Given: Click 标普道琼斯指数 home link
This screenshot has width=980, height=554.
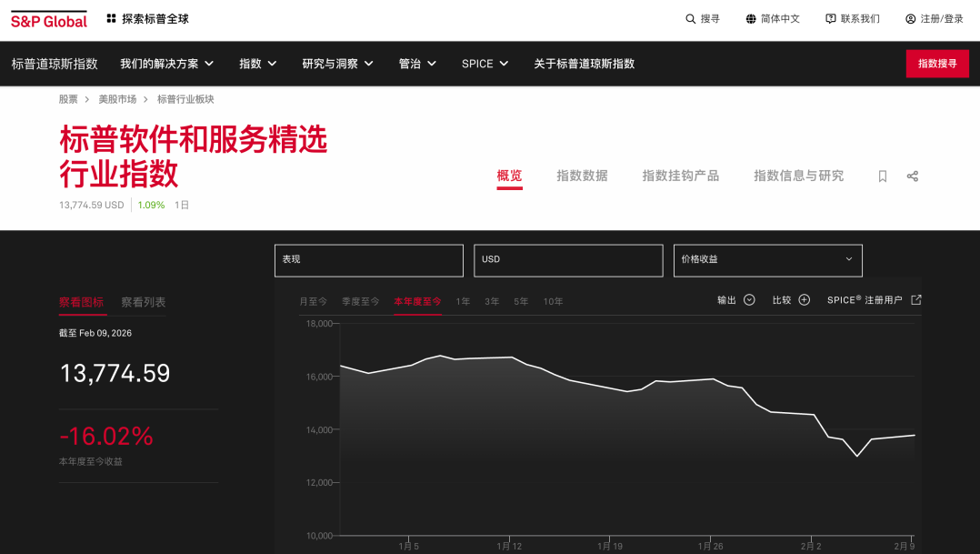Looking at the screenshot, I should [x=55, y=64].
